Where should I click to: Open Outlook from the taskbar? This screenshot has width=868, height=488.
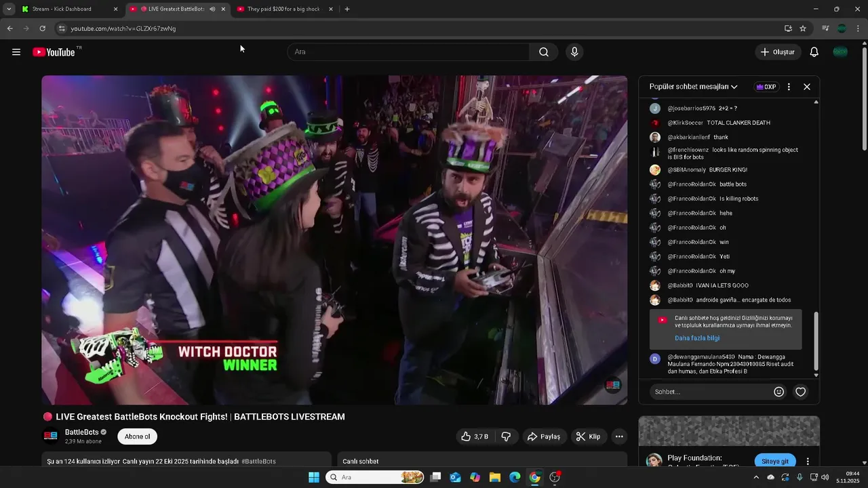point(456,477)
